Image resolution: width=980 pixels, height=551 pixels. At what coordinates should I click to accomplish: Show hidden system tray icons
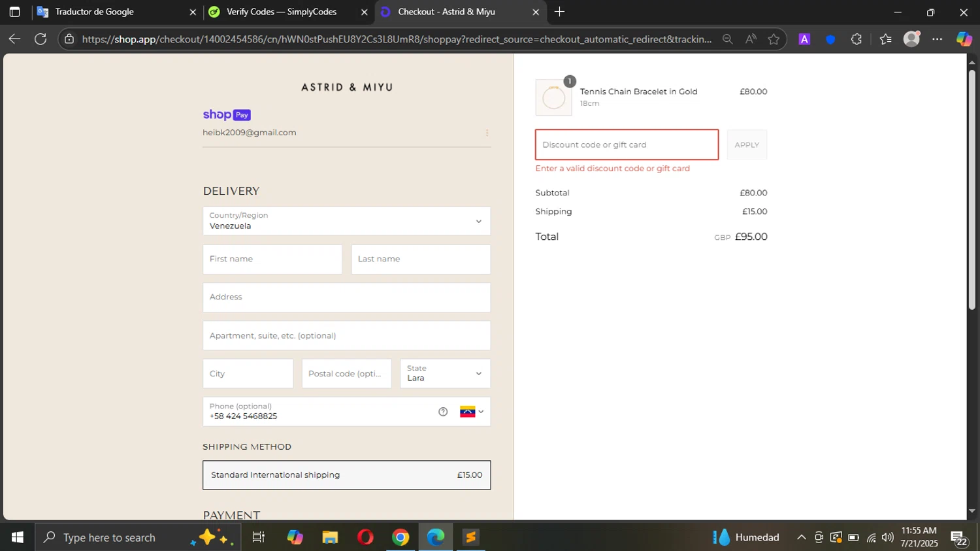pos(801,537)
